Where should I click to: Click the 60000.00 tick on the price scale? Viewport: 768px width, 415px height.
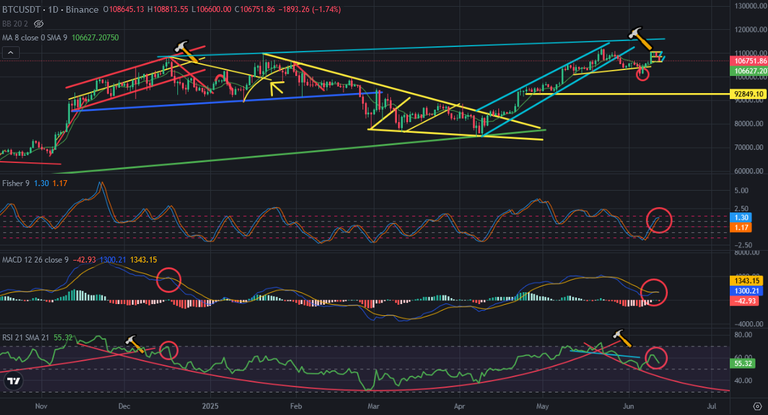coord(749,171)
